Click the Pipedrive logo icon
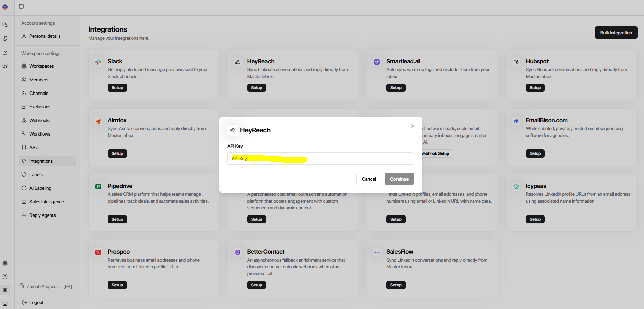Viewport: 644px width, 309px height. (x=98, y=187)
